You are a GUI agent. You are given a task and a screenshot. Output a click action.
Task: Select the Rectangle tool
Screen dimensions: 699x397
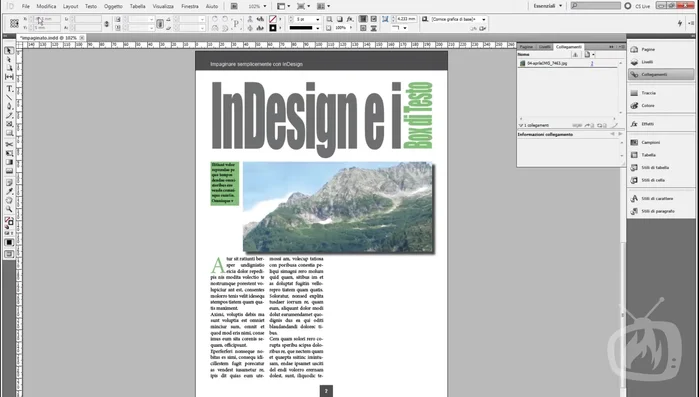pyautogui.click(x=9, y=133)
